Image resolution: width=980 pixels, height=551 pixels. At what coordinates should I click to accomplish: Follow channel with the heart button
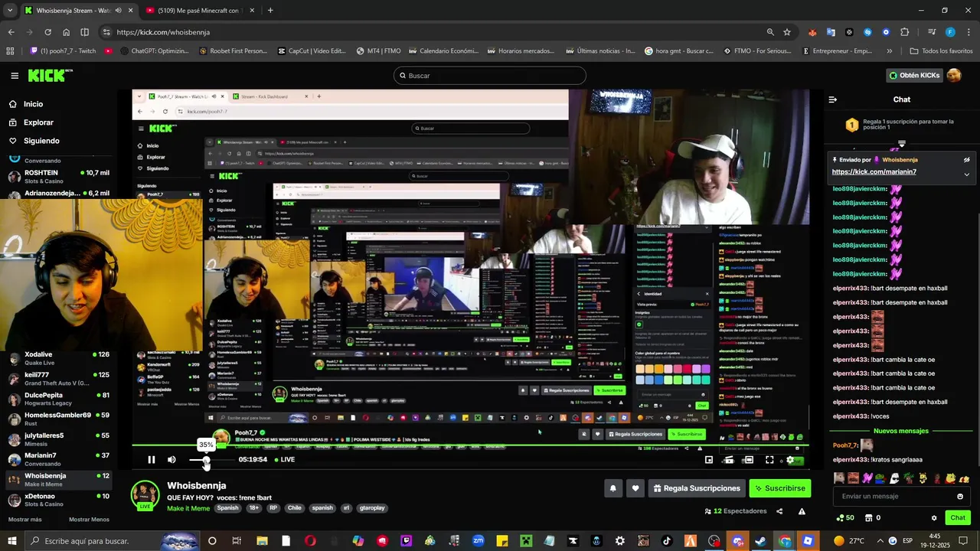click(635, 488)
